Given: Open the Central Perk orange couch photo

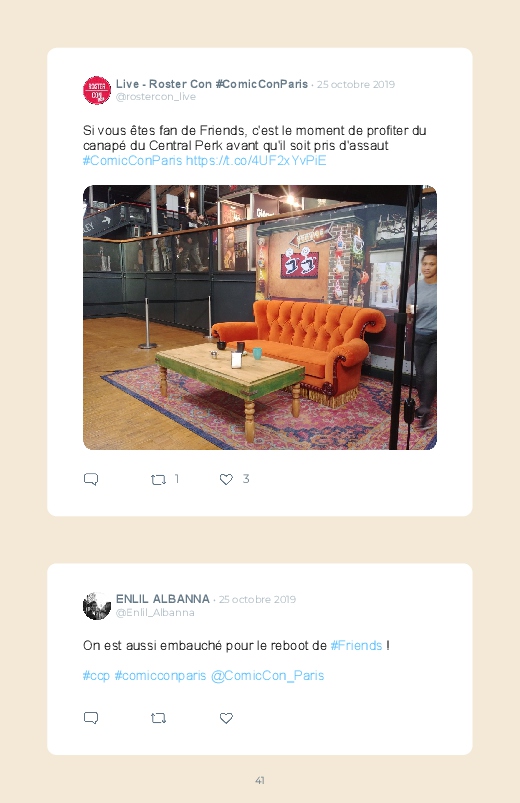Looking at the screenshot, I should (260, 318).
